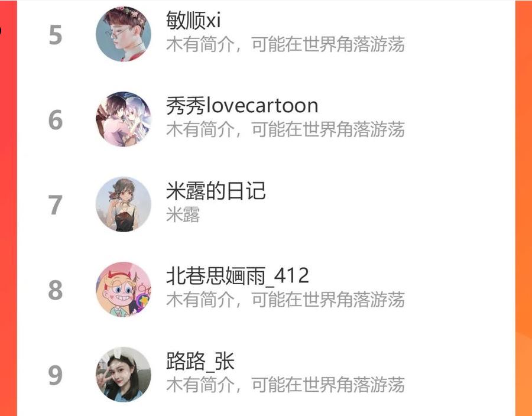This screenshot has width=532, height=416.
Task: Open username 敏顺xi
Action: coord(193,20)
